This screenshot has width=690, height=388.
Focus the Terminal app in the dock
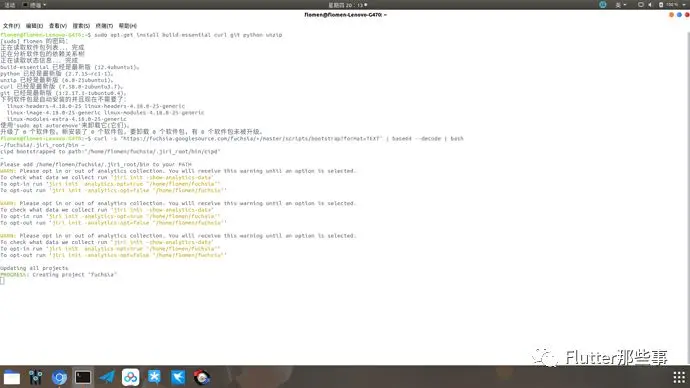point(83,377)
